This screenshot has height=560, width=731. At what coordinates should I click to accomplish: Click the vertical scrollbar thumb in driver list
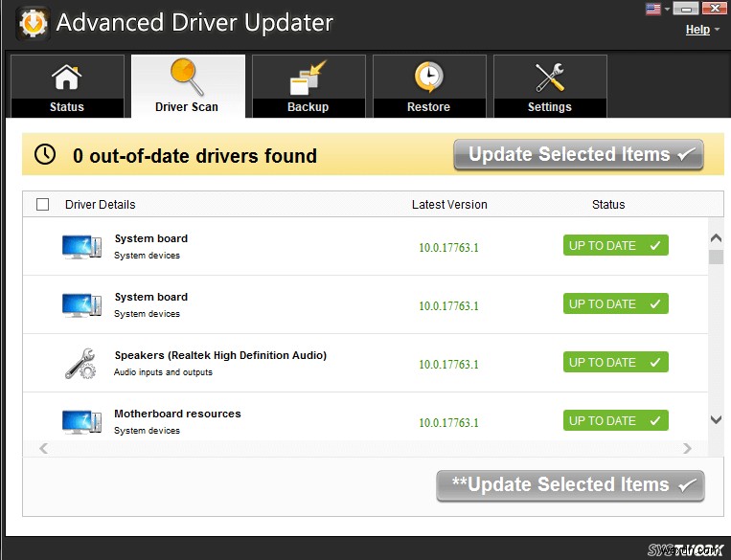point(716,258)
